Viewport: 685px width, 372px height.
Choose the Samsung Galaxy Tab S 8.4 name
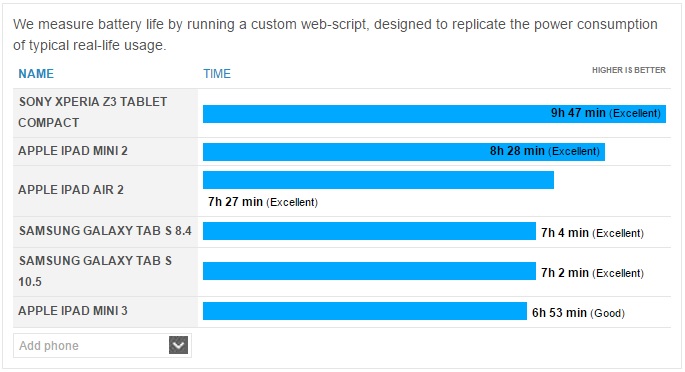click(105, 231)
